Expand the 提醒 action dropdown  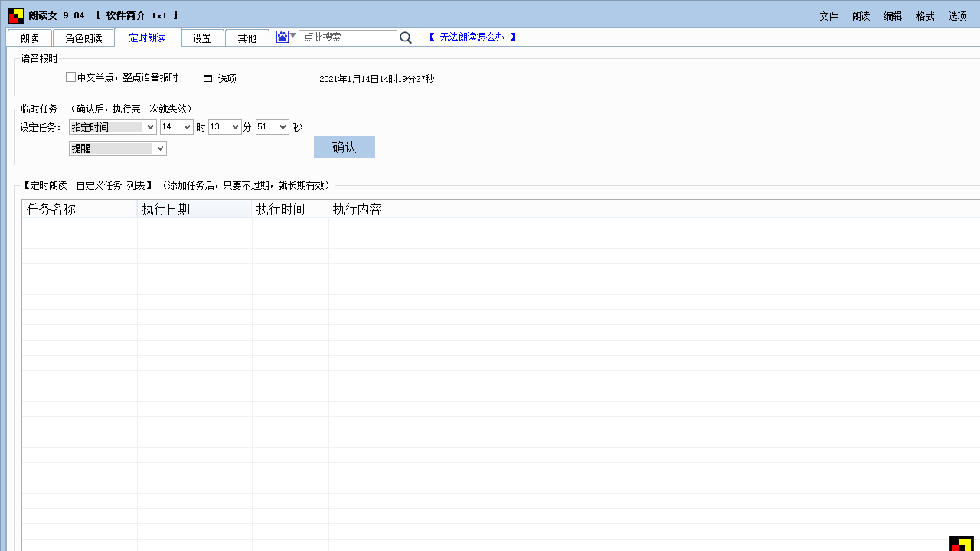(x=159, y=148)
